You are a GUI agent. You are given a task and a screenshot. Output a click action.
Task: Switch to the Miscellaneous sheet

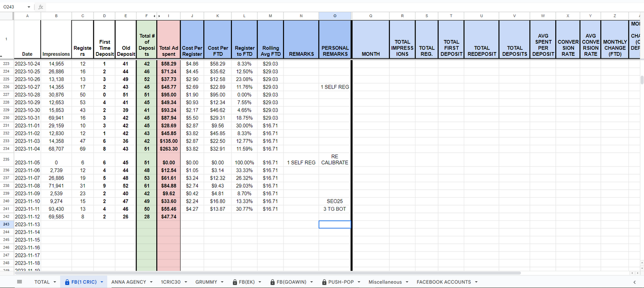click(385, 282)
